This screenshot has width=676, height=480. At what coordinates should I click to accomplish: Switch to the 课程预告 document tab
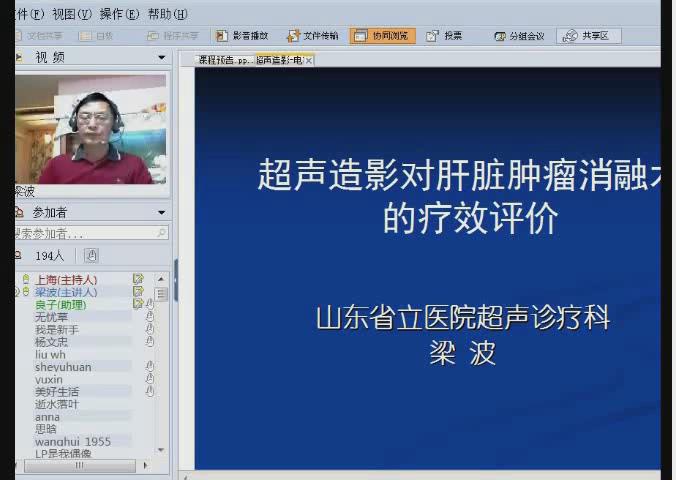point(224,61)
